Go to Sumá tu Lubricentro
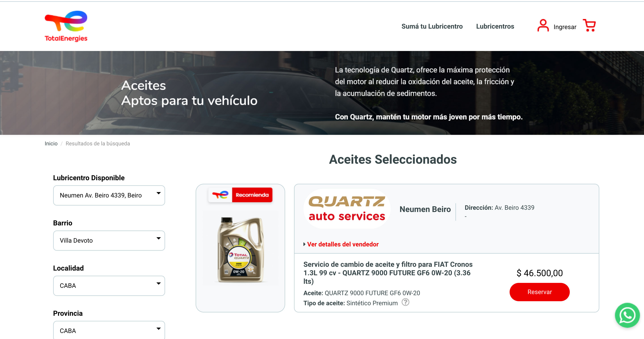 click(x=432, y=26)
